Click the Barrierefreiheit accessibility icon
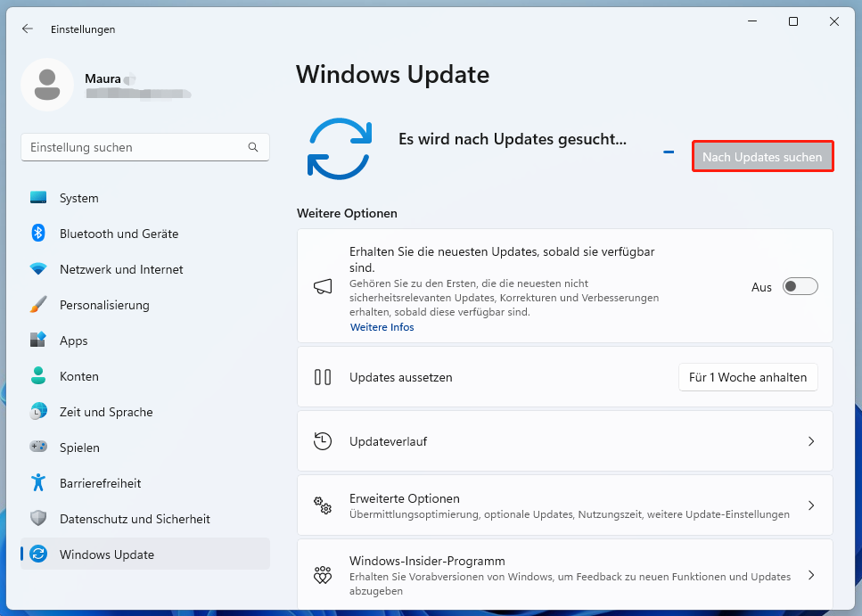The height and width of the screenshot is (616, 862). tap(37, 482)
